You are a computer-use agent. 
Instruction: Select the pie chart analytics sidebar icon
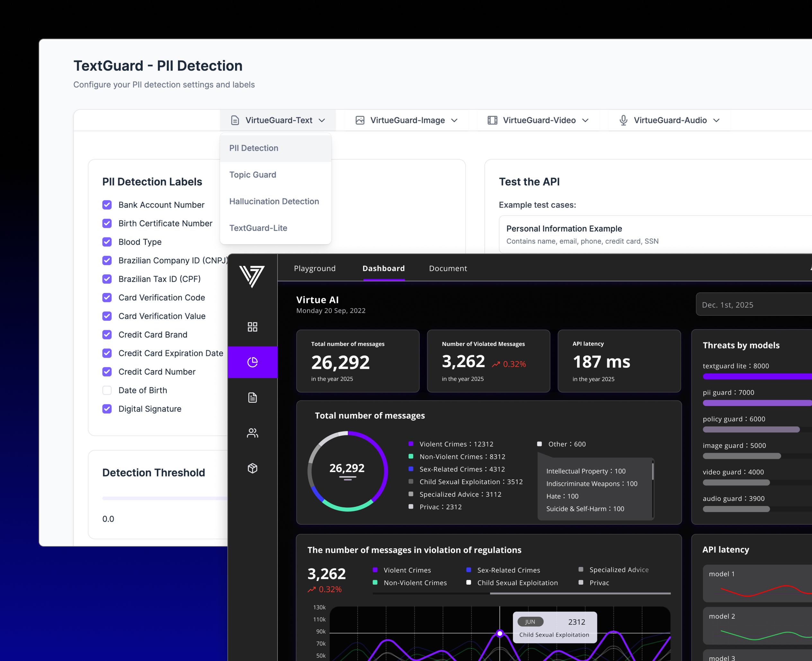tap(252, 362)
